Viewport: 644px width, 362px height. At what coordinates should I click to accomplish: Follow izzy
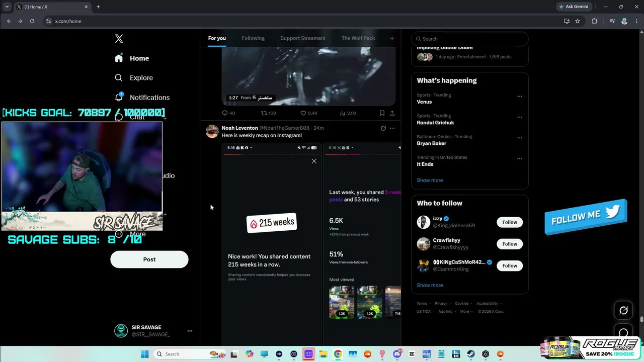tap(510, 222)
